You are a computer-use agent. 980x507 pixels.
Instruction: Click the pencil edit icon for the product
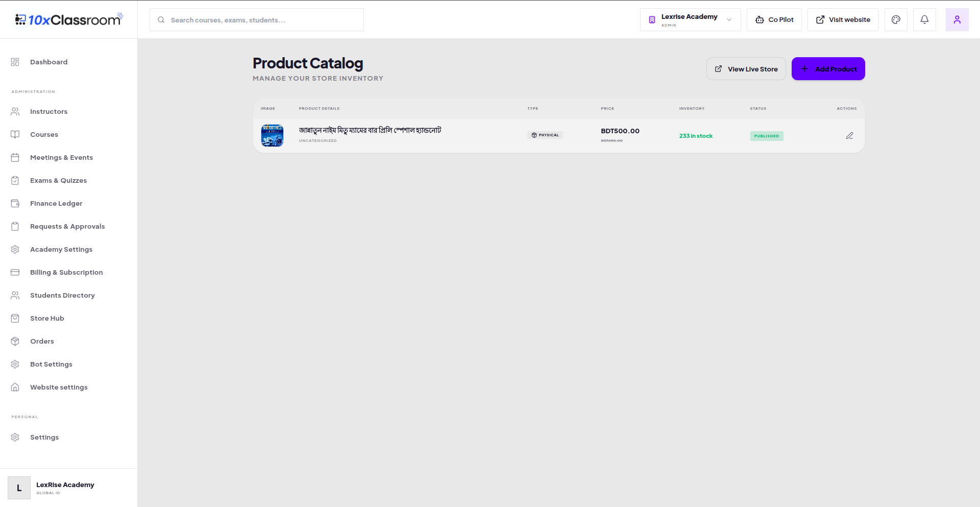[849, 136]
